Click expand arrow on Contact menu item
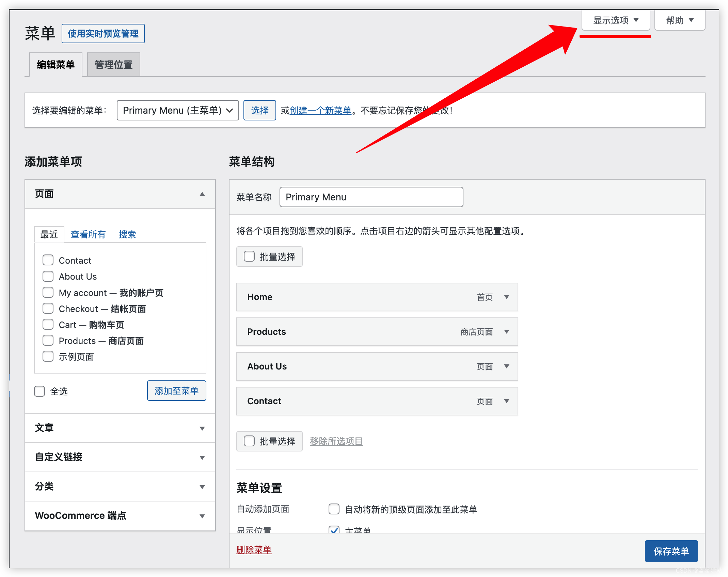728x577 pixels. [507, 401]
